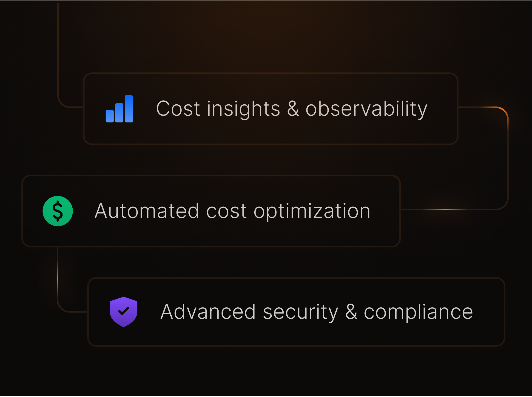This screenshot has width=532, height=397.
Task: Click the middle bar of the blue chart icon
Action: point(119,113)
